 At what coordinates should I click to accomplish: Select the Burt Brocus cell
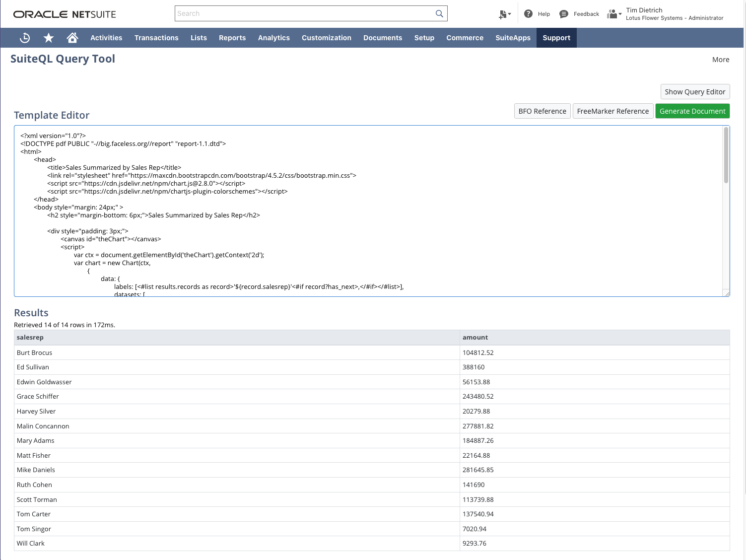pos(237,352)
